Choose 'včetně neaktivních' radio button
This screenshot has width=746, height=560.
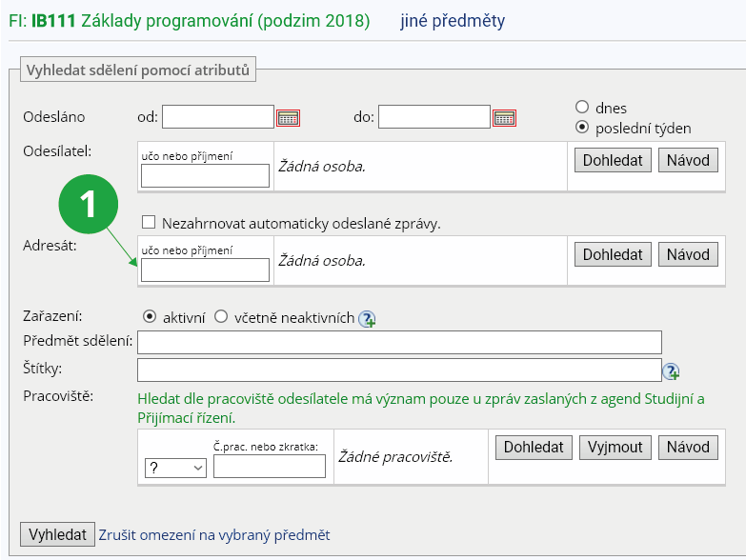221,317
